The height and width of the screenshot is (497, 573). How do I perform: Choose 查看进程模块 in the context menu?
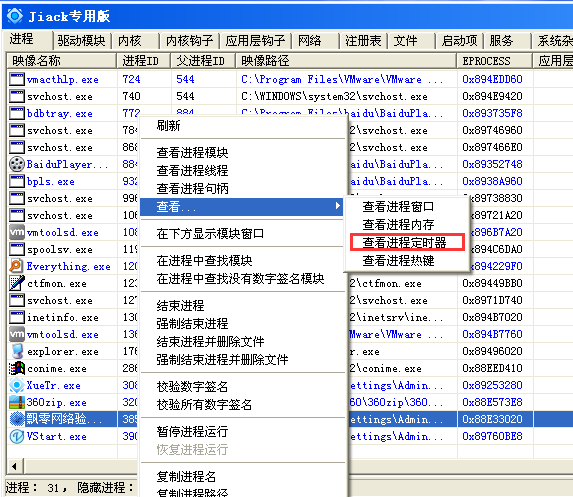click(243, 152)
